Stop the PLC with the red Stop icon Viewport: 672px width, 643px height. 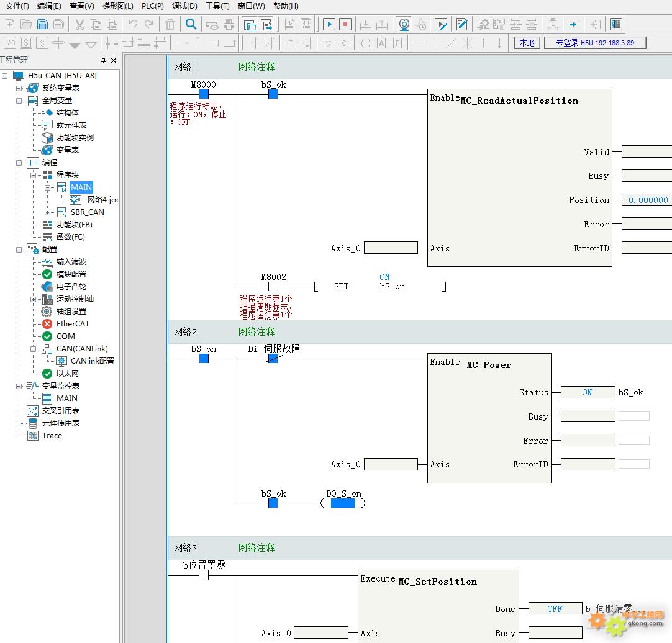coord(345,24)
